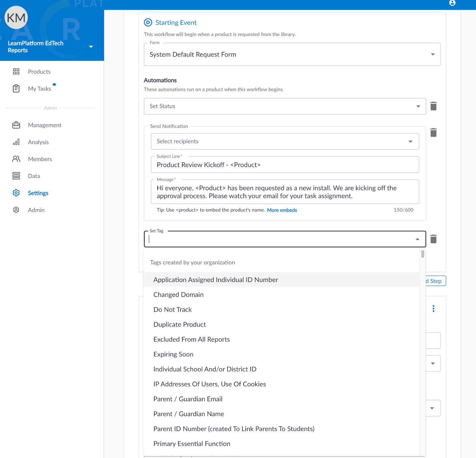
Task: Delete the Send Notification automation
Action: point(433,133)
